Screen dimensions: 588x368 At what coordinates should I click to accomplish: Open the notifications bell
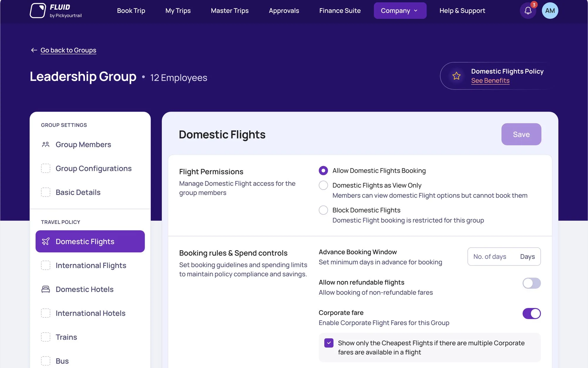point(528,11)
